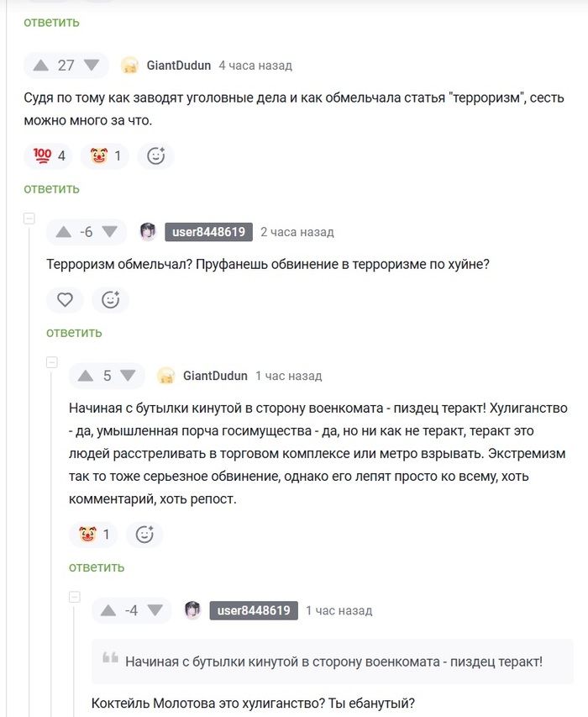Screen dimensions: 588x717
Task: Click the quoted text block in last comment
Action: coord(333,661)
